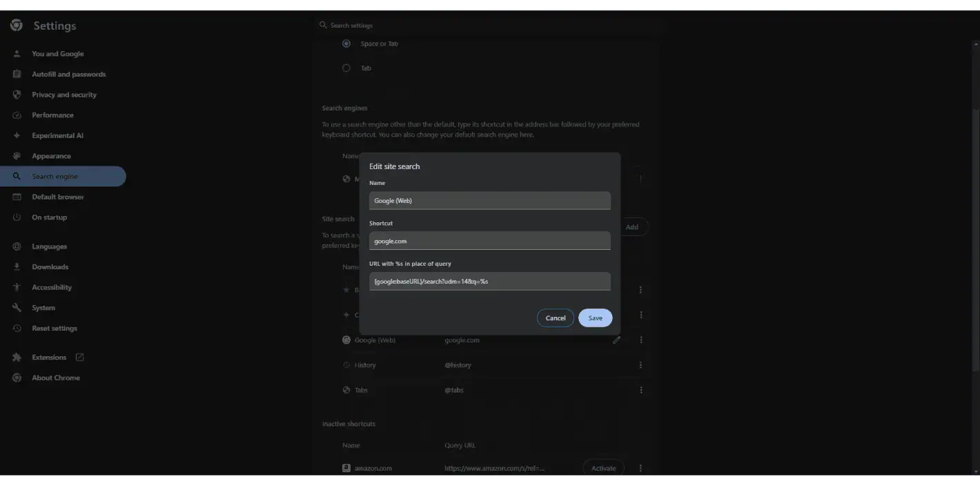
Task: Click the Shortcut field containing google.com
Action: (489, 241)
